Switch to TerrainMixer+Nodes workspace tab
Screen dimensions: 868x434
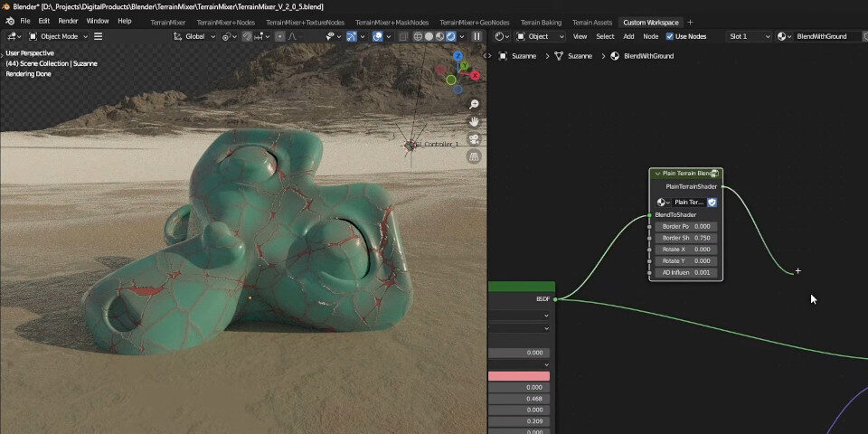coord(225,23)
